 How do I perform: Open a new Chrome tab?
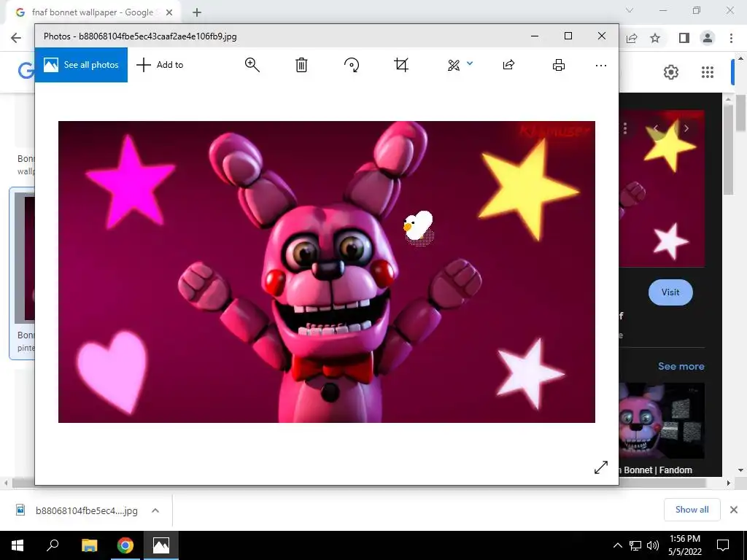click(197, 12)
